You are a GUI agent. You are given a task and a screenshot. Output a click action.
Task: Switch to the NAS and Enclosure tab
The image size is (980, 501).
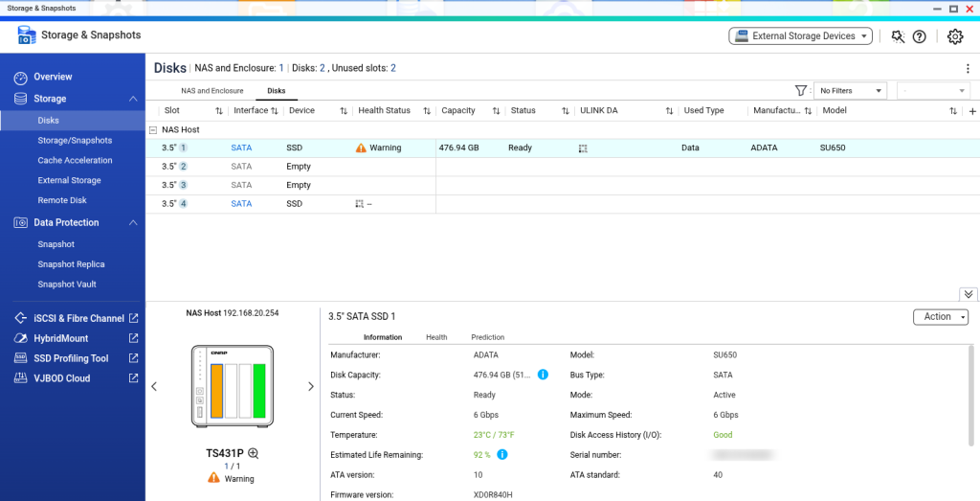(x=212, y=91)
